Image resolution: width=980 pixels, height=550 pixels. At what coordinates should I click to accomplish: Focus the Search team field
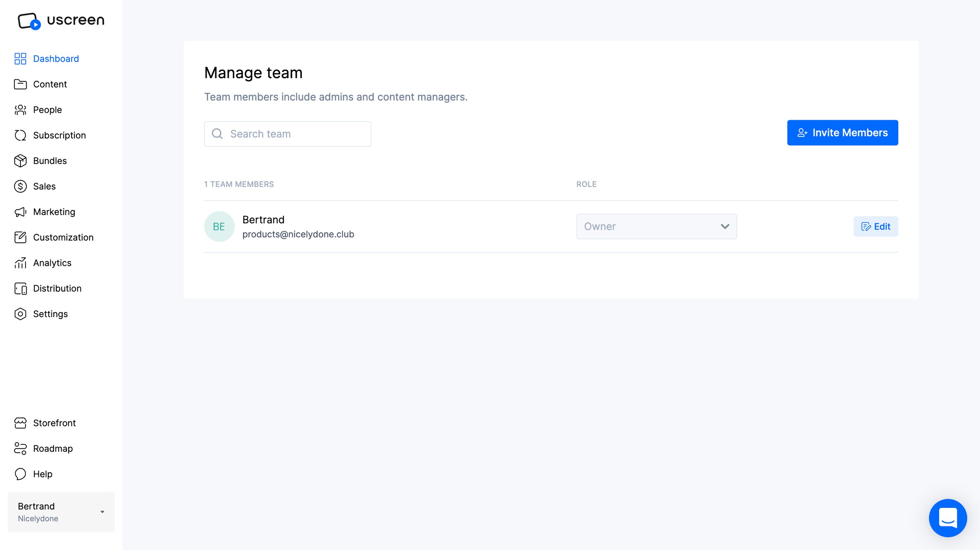pyautogui.click(x=287, y=134)
